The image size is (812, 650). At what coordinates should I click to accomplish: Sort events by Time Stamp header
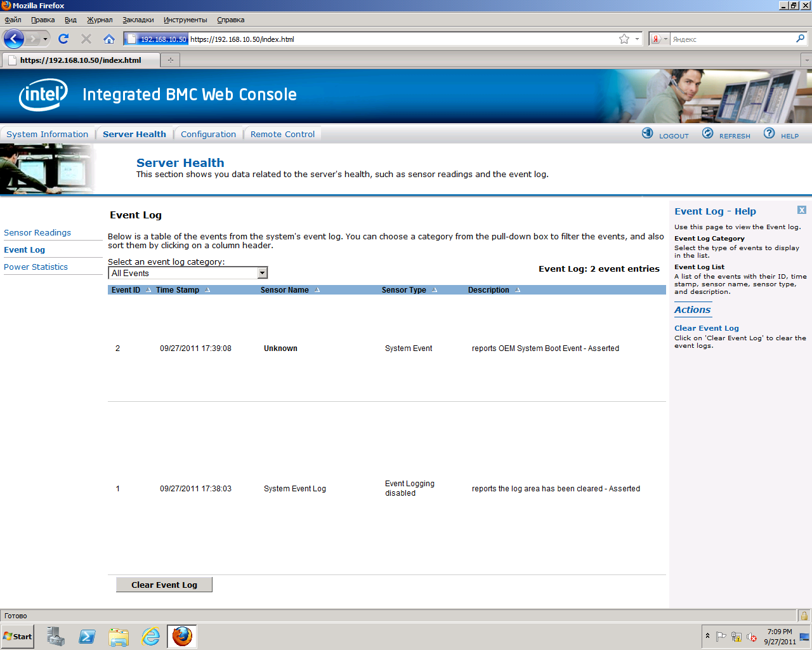pyautogui.click(x=178, y=290)
